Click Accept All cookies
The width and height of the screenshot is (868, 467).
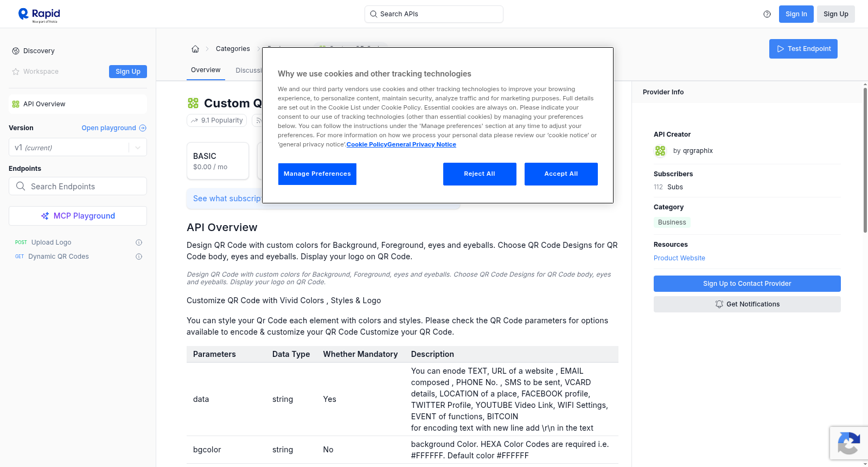tap(561, 174)
